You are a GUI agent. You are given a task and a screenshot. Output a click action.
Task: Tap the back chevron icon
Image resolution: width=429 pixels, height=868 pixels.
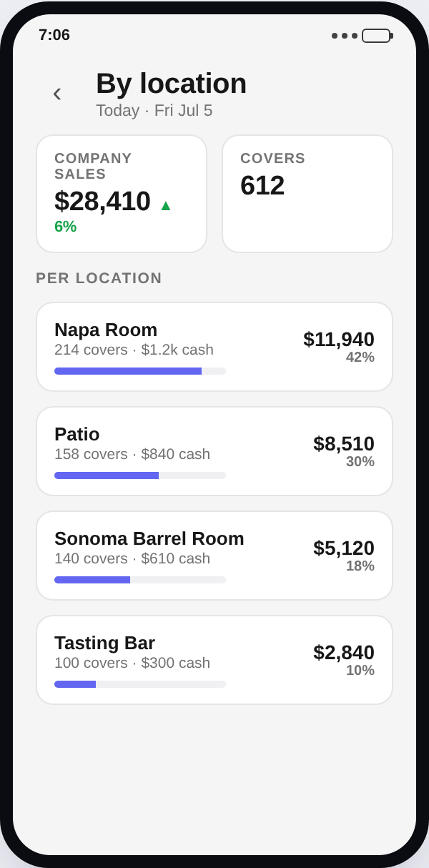point(57,93)
